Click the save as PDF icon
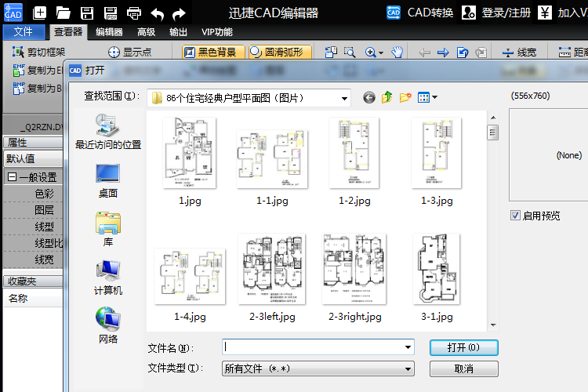Image resolution: width=588 pixels, height=392 pixels. click(x=111, y=13)
